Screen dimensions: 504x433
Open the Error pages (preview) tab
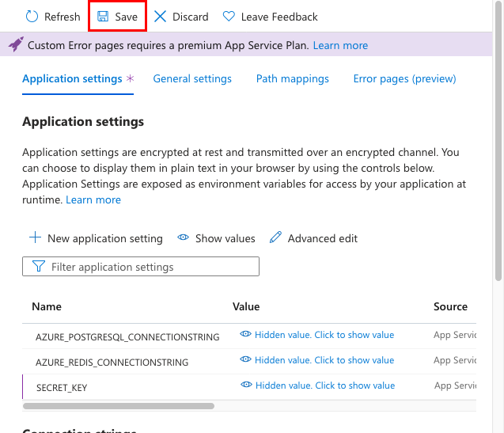pyautogui.click(x=404, y=78)
